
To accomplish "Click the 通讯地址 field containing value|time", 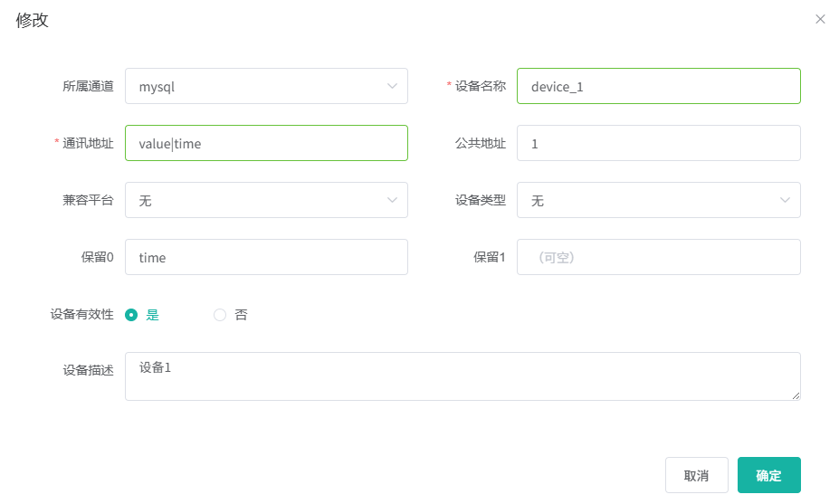I will tap(266, 143).
